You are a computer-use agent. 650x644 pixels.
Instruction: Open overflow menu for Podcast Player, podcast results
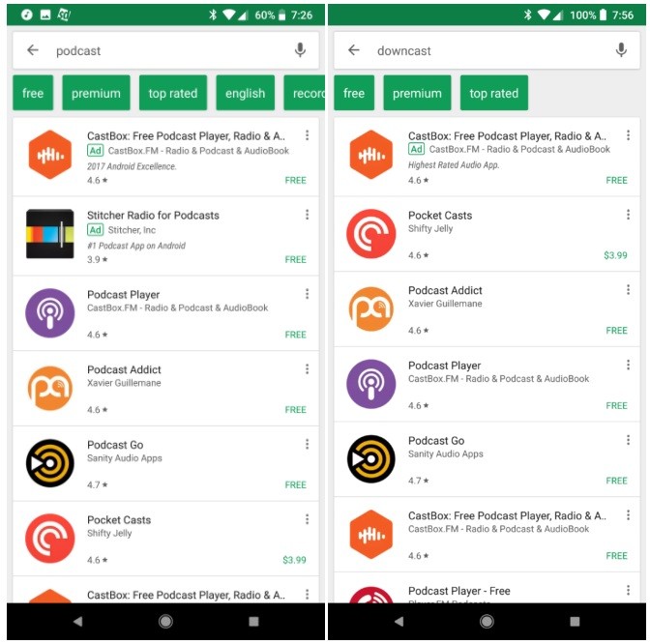pyautogui.click(x=308, y=294)
